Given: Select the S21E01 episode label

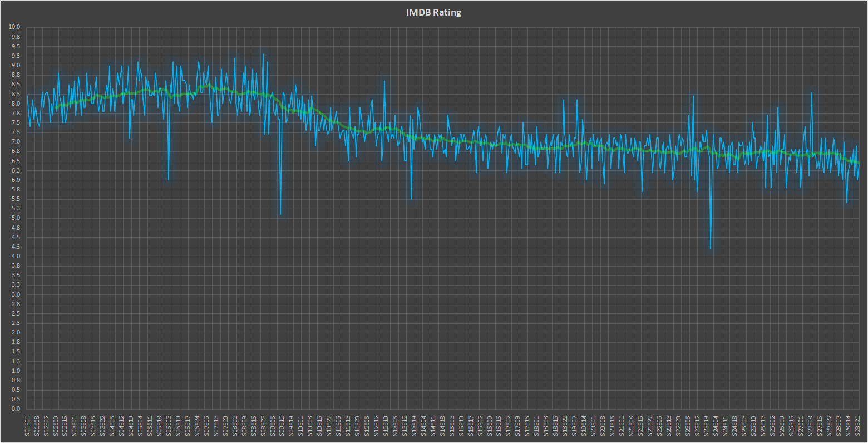Looking at the screenshot, I should click(x=622, y=426).
